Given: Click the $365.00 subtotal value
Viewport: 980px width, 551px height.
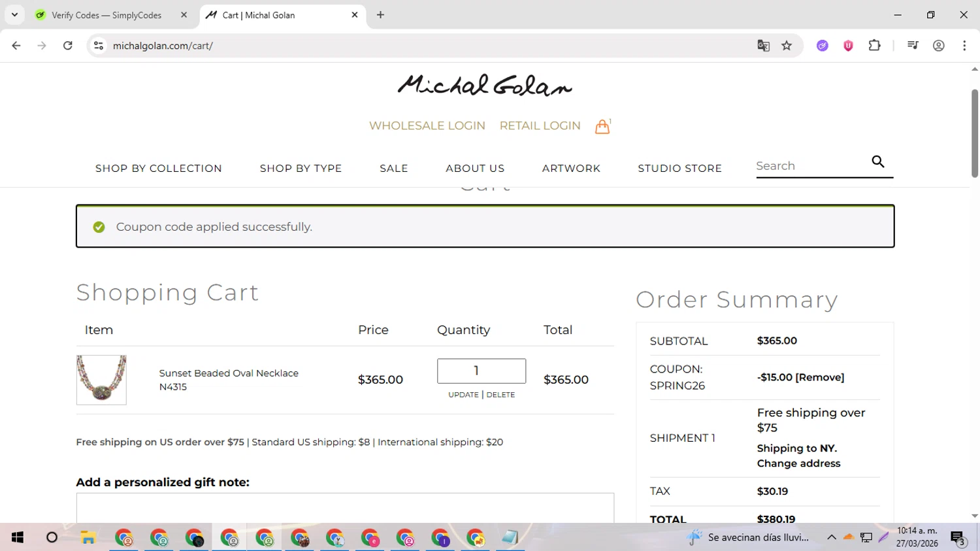Looking at the screenshot, I should (x=777, y=341).
